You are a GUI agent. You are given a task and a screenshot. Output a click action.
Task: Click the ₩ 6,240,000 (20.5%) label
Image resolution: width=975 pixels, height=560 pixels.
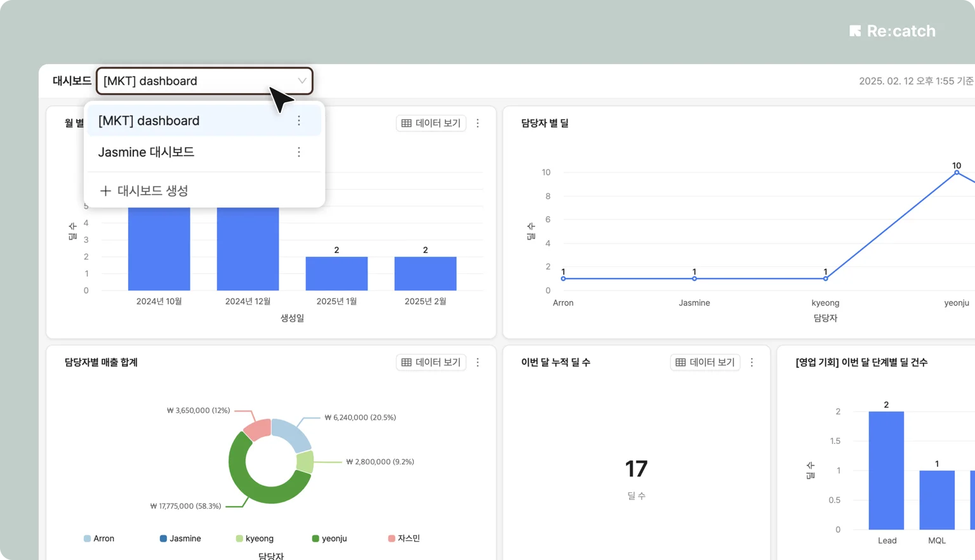(x=360, y=417)
